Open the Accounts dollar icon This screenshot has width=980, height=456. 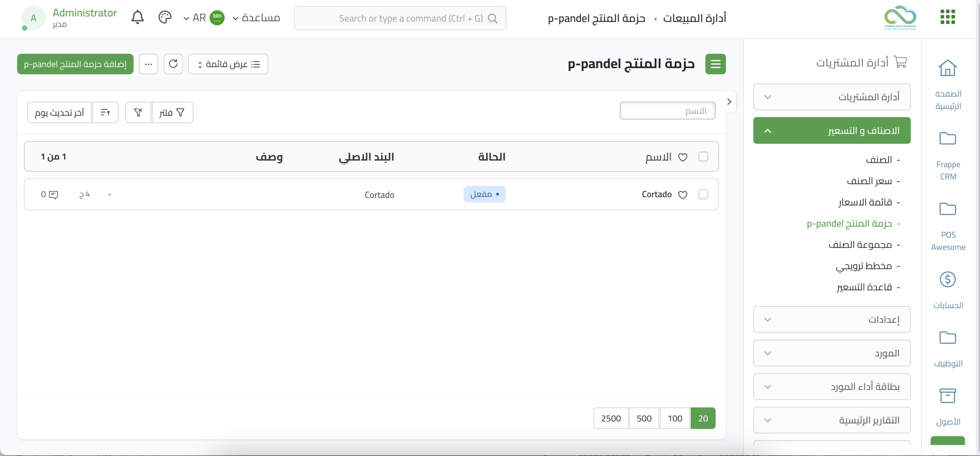[947, 279]
